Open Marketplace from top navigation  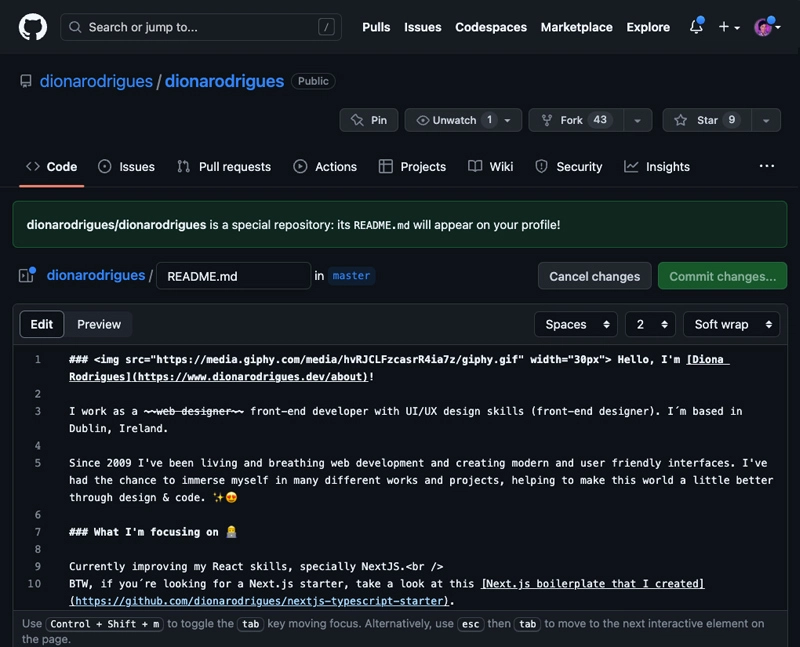(x=577, y=27)
